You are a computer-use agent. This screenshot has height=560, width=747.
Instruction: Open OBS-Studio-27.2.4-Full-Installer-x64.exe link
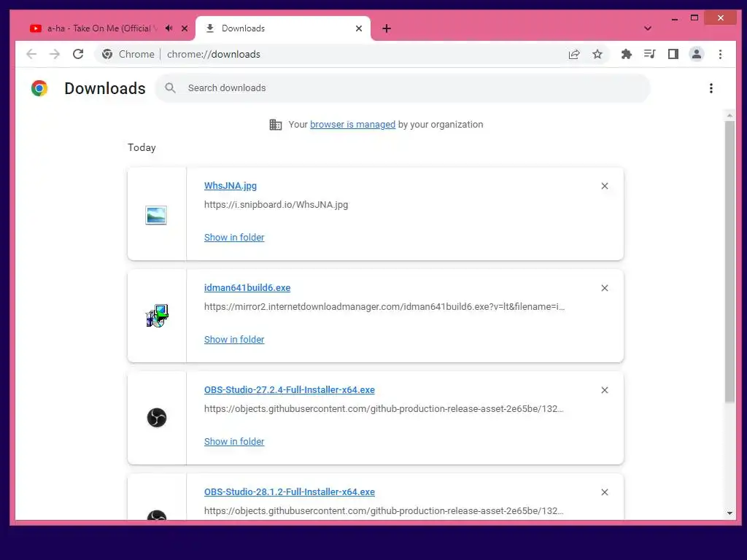pos(290,389)
